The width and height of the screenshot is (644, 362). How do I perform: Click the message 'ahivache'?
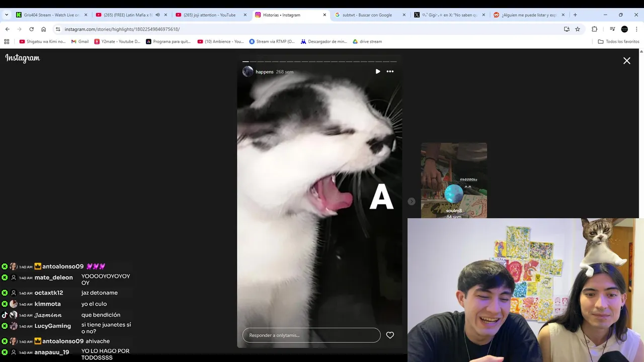coord(98,341)
